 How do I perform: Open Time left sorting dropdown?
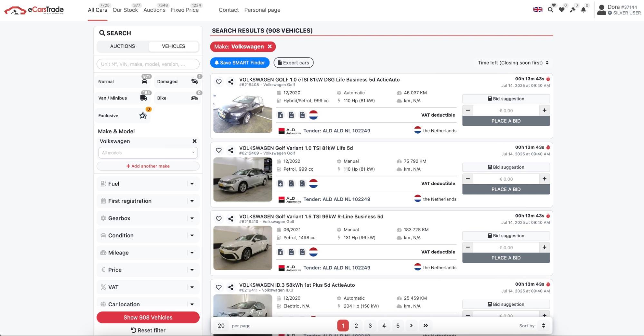(x=513, y=63)
